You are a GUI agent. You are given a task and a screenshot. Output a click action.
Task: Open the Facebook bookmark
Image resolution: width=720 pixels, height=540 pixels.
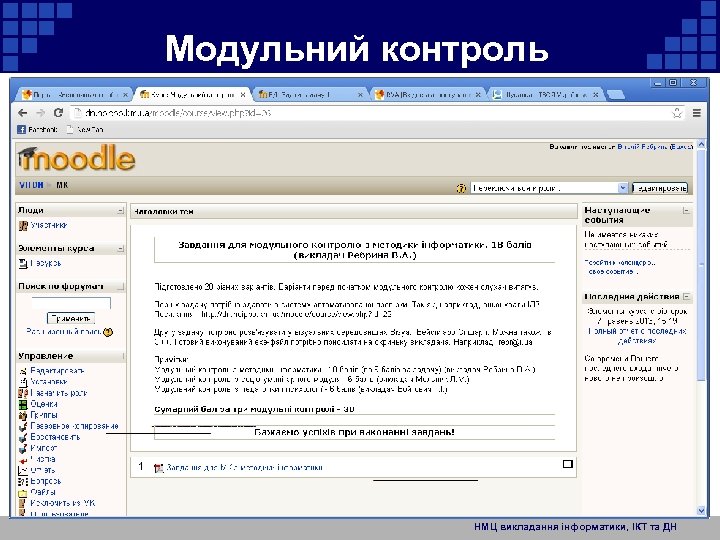coord(38,129)
